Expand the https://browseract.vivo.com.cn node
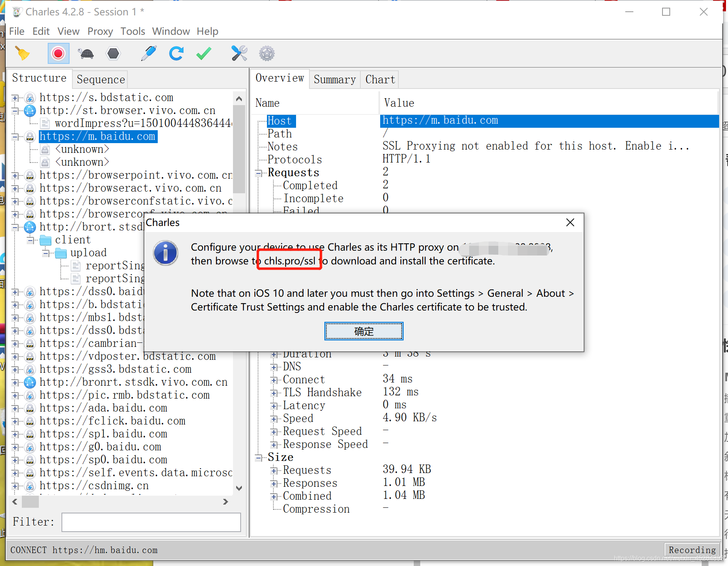This screenshot has height=566, width=728. [15, 188]
